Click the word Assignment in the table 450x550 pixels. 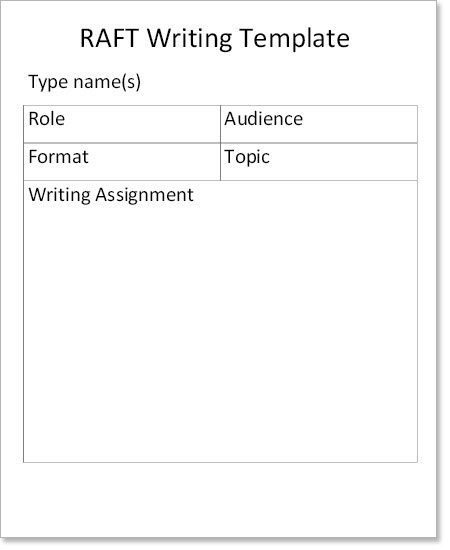144,195
